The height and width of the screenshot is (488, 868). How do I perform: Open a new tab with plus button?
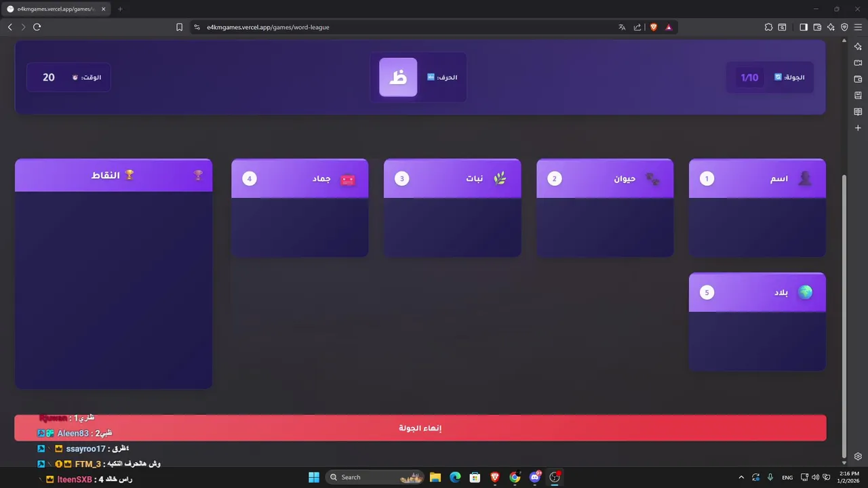120,9
